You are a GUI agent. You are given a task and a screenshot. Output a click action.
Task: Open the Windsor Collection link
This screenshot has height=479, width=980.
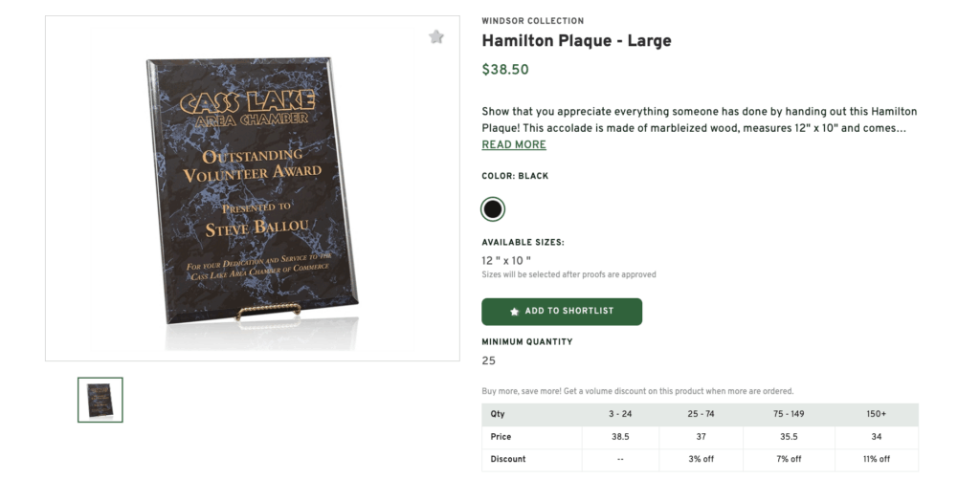[532, 21]
